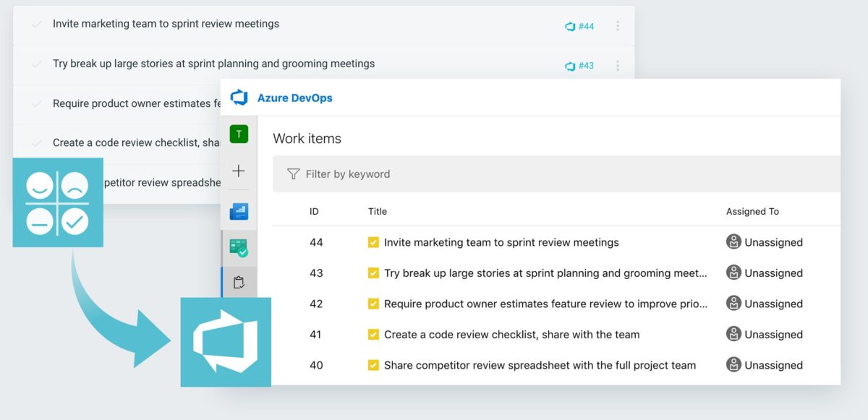Click the Unassigned avatar icon for item 42
Image resolution: width=868 pixels, height=420 pixels.
click(x=733, y=304)
